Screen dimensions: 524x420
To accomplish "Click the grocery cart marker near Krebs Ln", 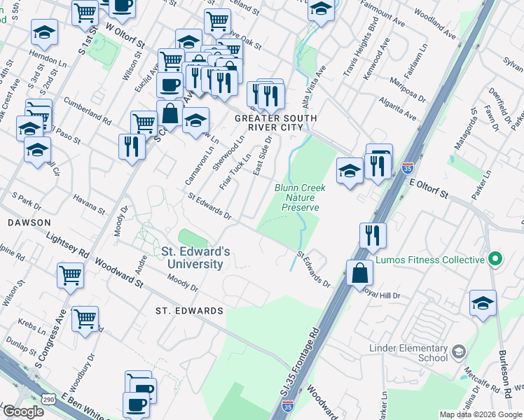I will [x=85, y=319].
